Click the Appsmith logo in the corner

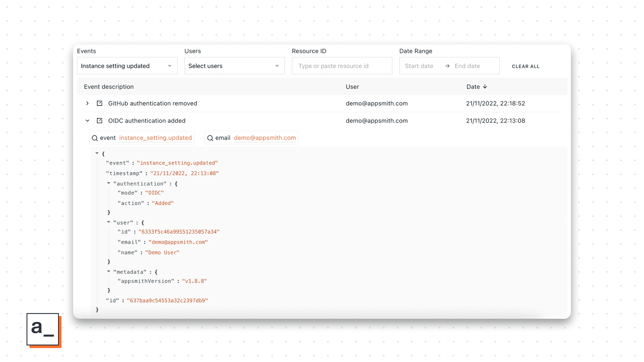43,330
